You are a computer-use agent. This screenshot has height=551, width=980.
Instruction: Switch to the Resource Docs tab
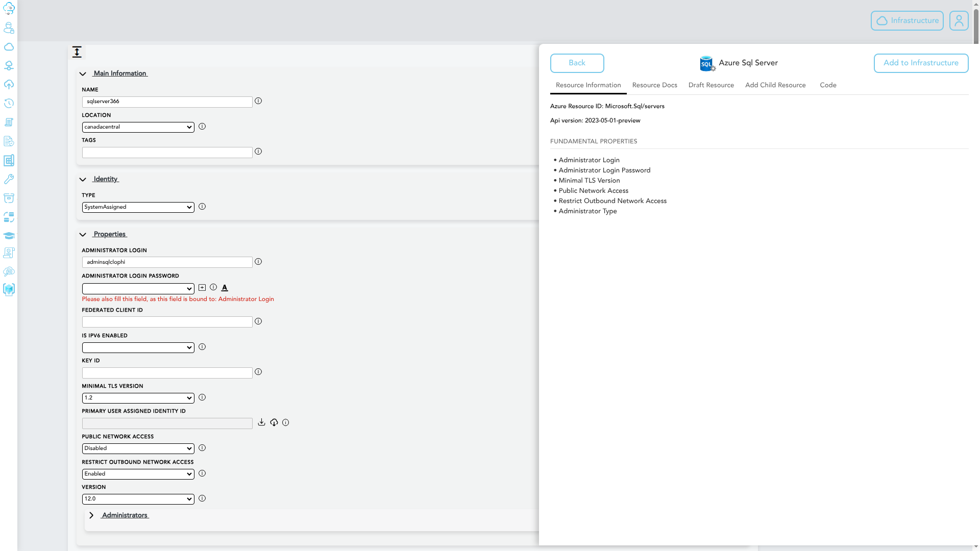(654, 85)
